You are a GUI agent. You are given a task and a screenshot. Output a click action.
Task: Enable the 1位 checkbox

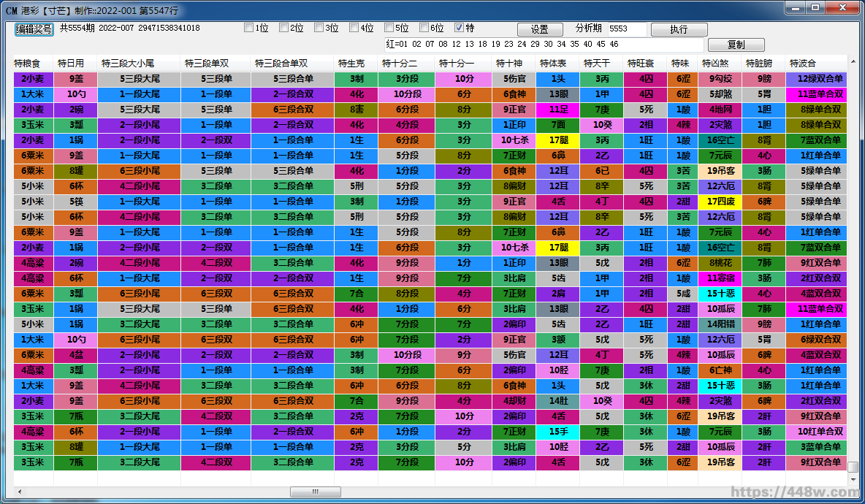point(249,28)
